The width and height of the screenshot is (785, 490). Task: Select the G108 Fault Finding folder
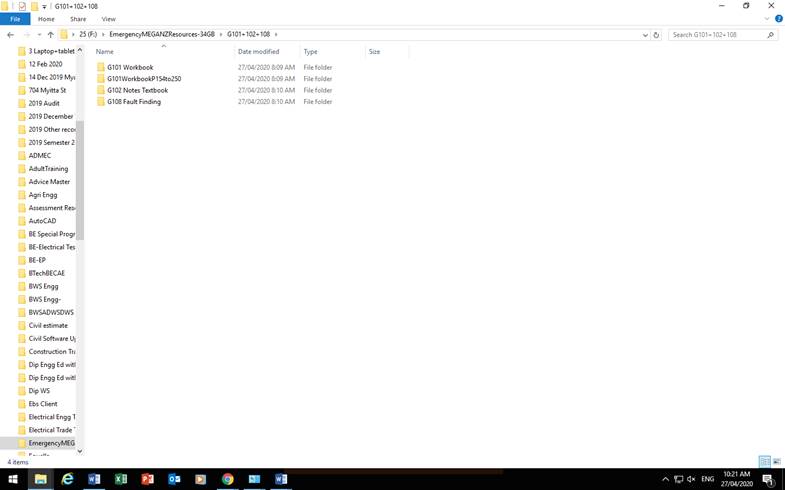point(134,102)
